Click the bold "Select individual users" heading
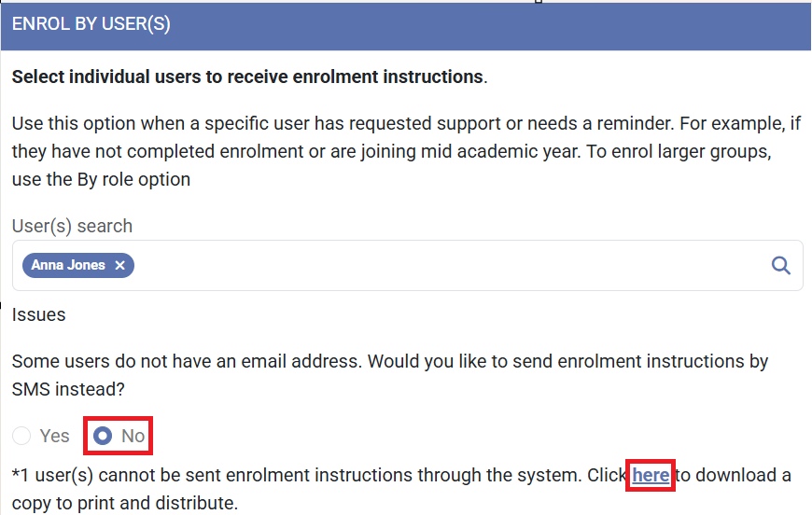The height and width of the screenshot is (515, 812). (247, 77)
